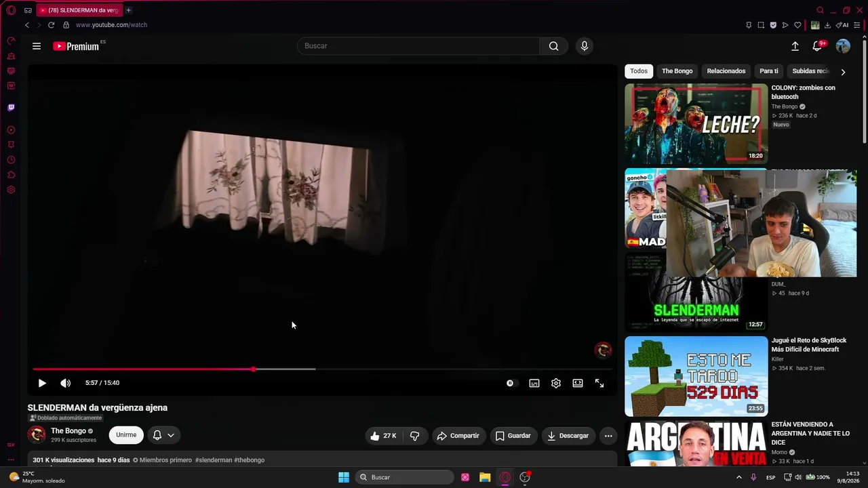The image size is (868, 488).
Task: Open the Opera GX main menu logo
Action: point(11,10)
